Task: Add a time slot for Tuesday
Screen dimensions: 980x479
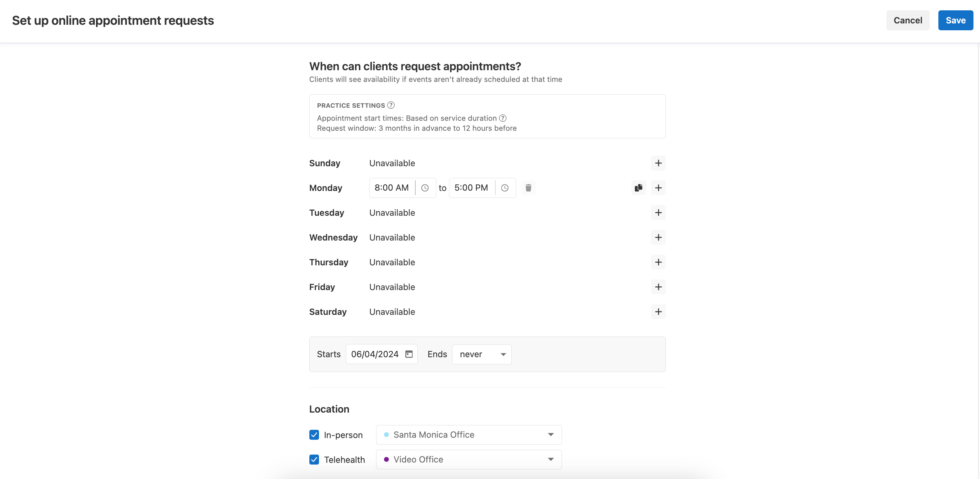Action: [x=659, y=213]
